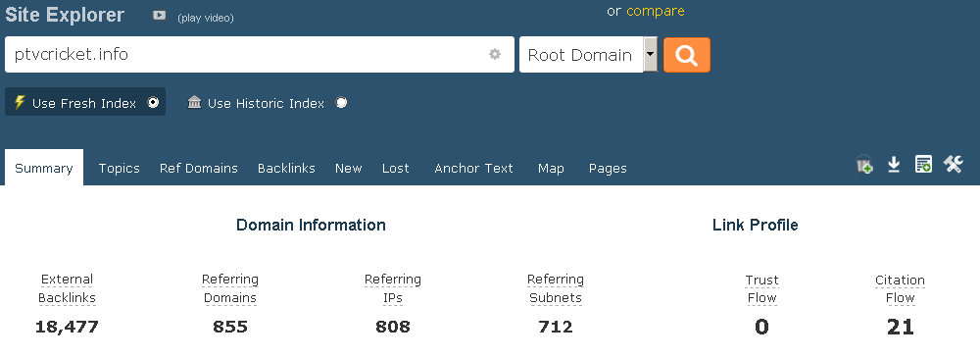Click the (play video) text link
The height and width of the screenshot is (358, 980).
(x=206, y=19)
